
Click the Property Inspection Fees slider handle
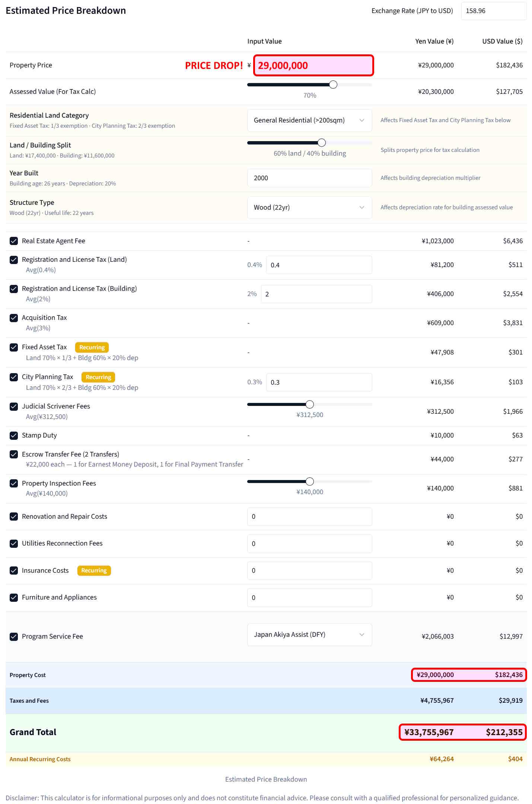point(310,482)
